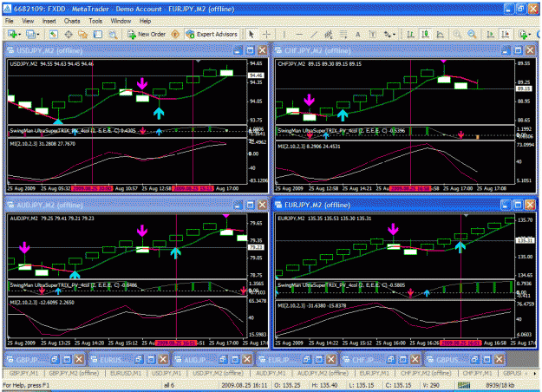The image size is (542, 392).
Task: Maximize the EURJPY,M2 chart window
Action: [x=518, y=206]
